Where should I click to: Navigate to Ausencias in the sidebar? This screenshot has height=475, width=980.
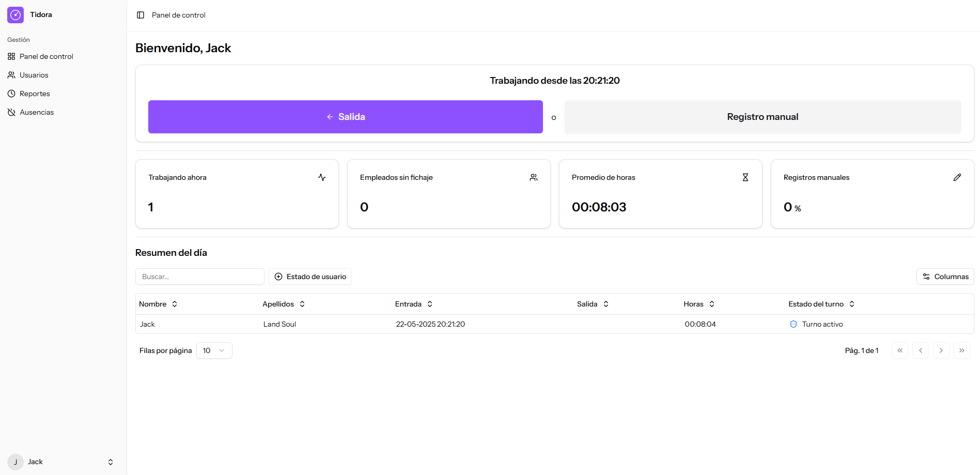(x=36, y=112)
